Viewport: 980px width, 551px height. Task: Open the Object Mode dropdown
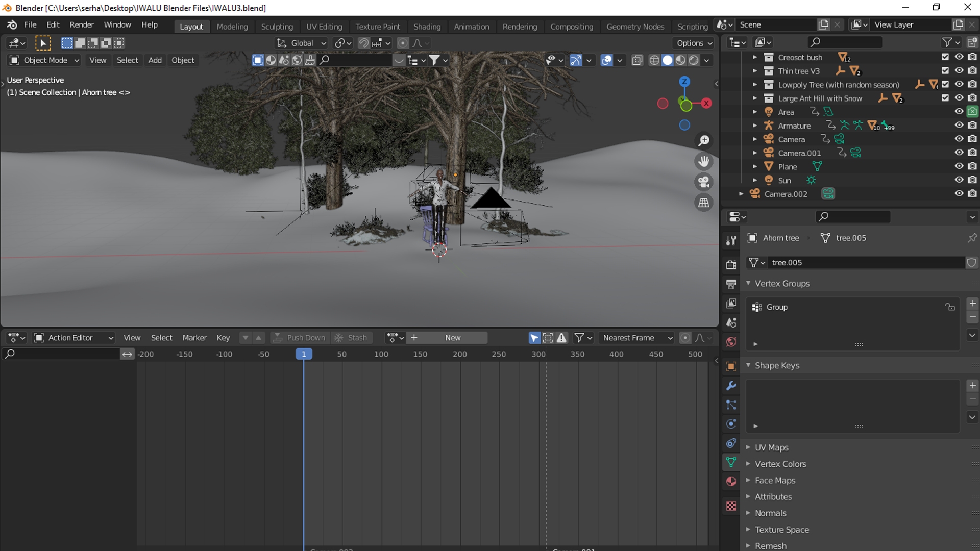click(45, 60)
